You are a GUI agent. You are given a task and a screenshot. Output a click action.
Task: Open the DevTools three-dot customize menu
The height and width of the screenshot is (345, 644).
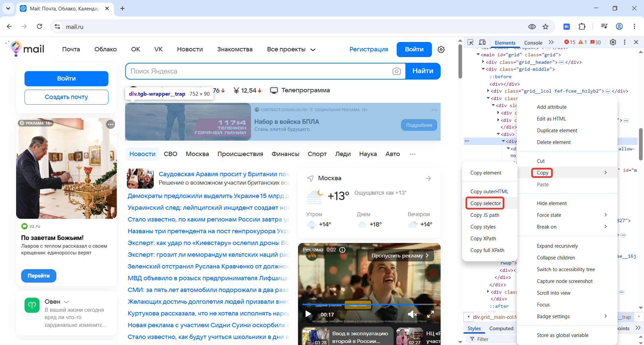[x=625, y=42]
